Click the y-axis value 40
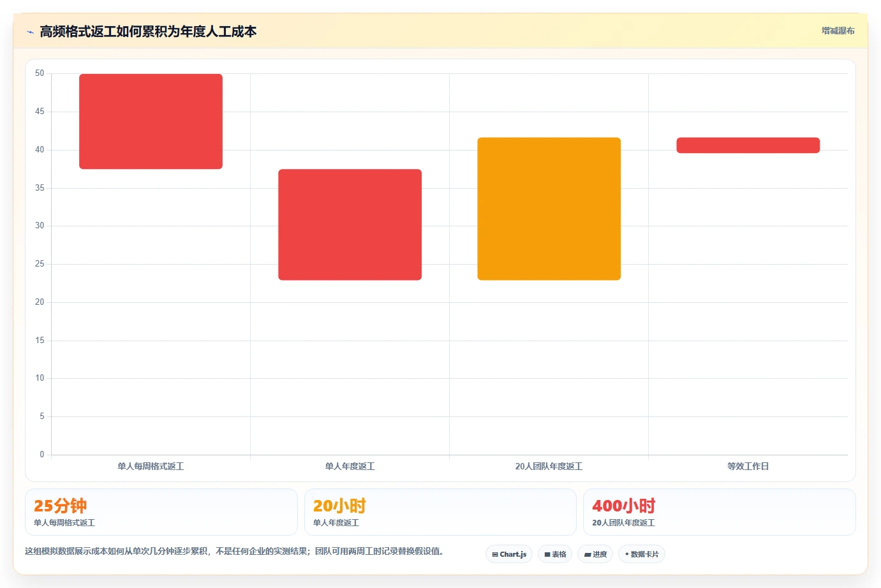This screenshot has width=881, height=588. 40,150
